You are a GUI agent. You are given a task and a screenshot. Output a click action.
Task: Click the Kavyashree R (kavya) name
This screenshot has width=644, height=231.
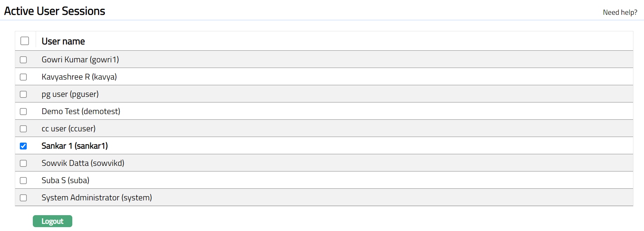click(79, 77)
